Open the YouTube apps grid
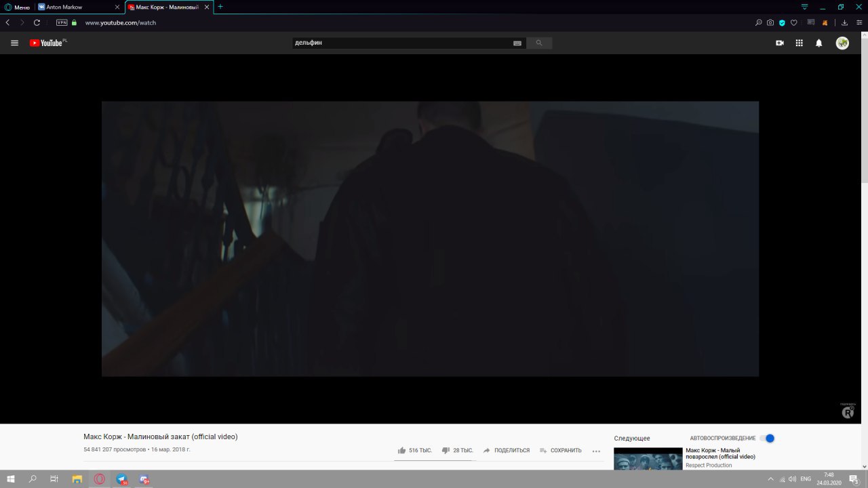Viewport: 868px width, 488px height. (x=800, y=43)
